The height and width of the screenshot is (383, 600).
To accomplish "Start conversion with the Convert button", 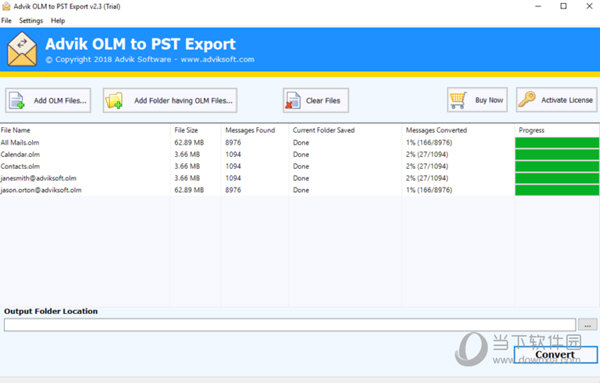I will click(x=556, y=355).
